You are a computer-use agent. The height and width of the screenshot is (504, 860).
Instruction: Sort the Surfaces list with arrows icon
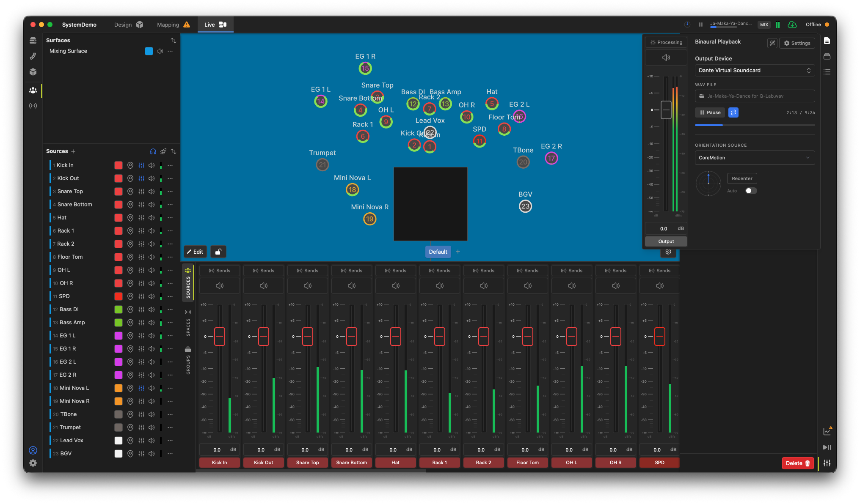[x=174, y=41]
